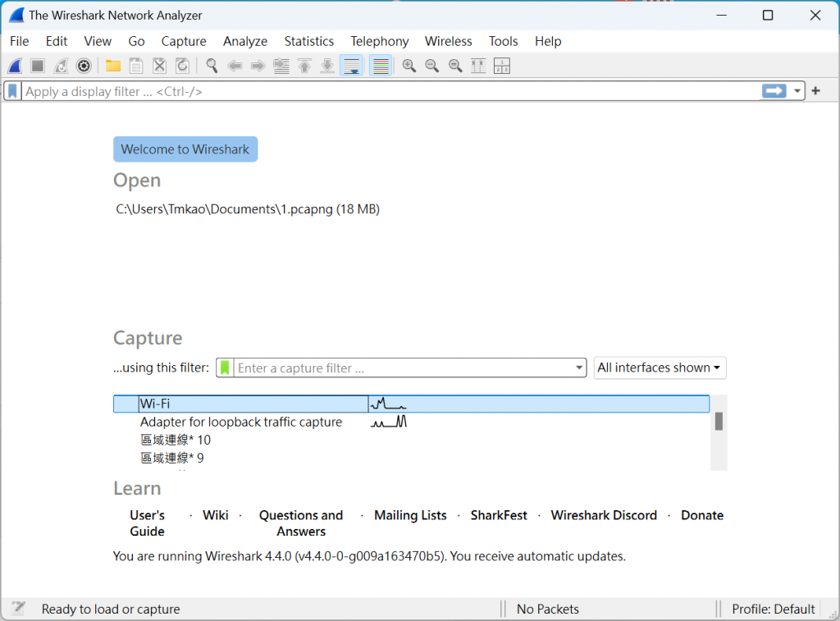The image size is (840, 621).
Task: Select Wi-Fi capture interface
Action: (x=412, y=404)
